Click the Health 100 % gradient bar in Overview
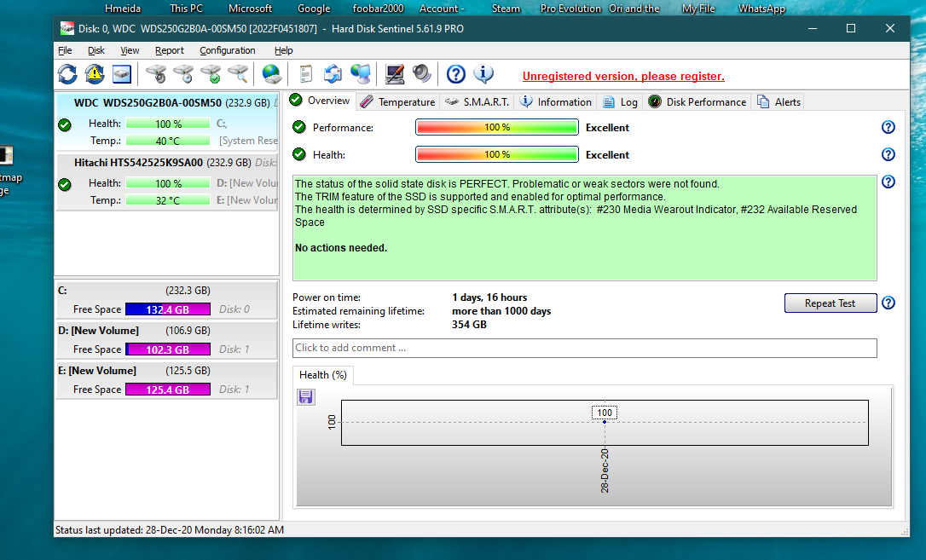 496,154
